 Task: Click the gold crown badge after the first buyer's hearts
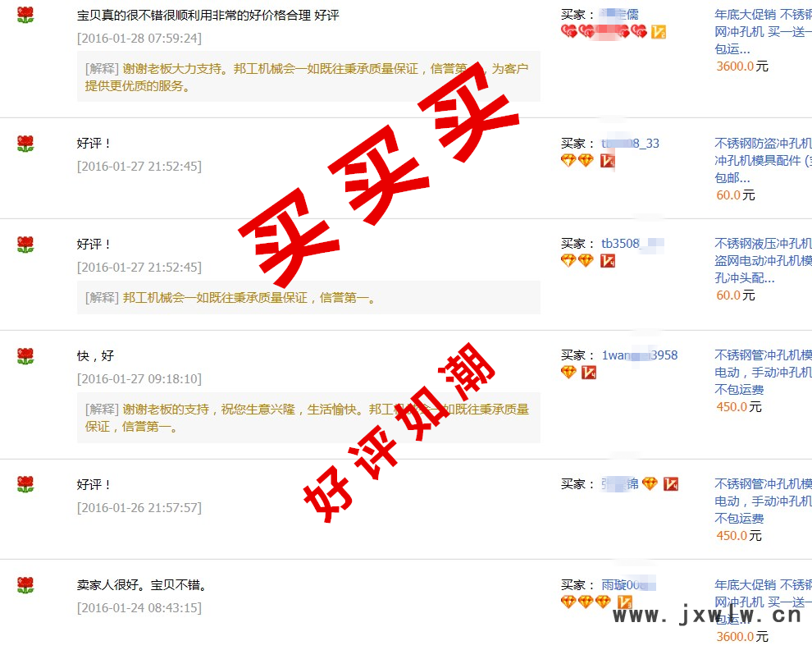(x=658, y=32)
